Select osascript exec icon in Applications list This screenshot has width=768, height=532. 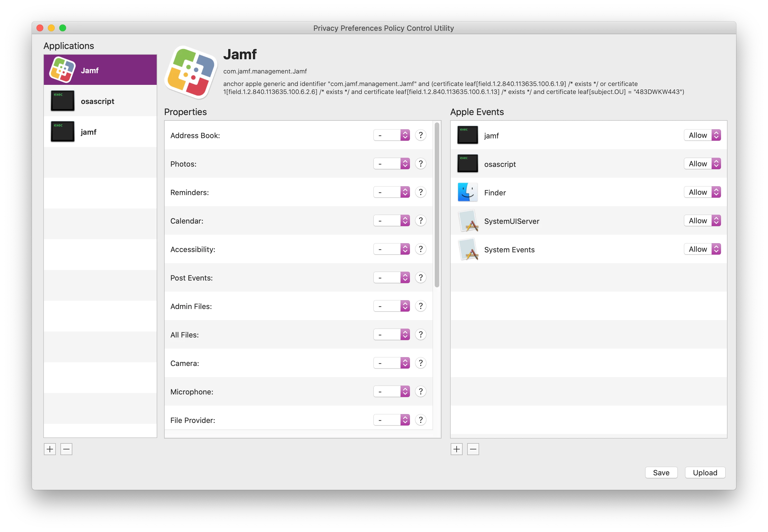62,101
